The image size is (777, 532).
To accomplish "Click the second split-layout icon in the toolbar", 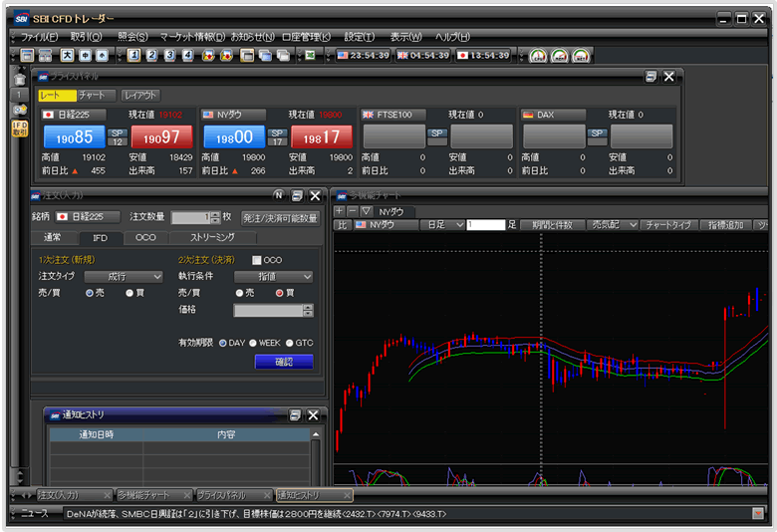I will point(45,55).
